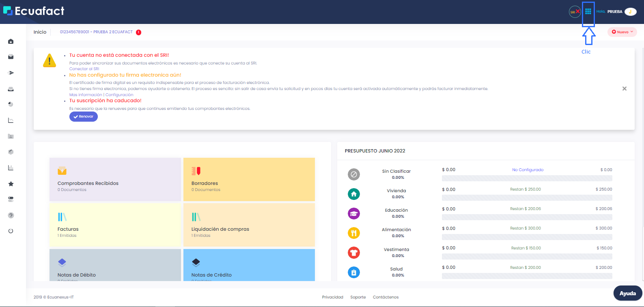Viewport: 644px width, 307px height.
Task: Select the Inicio breadcrumb tab
Action: (40, 32)
